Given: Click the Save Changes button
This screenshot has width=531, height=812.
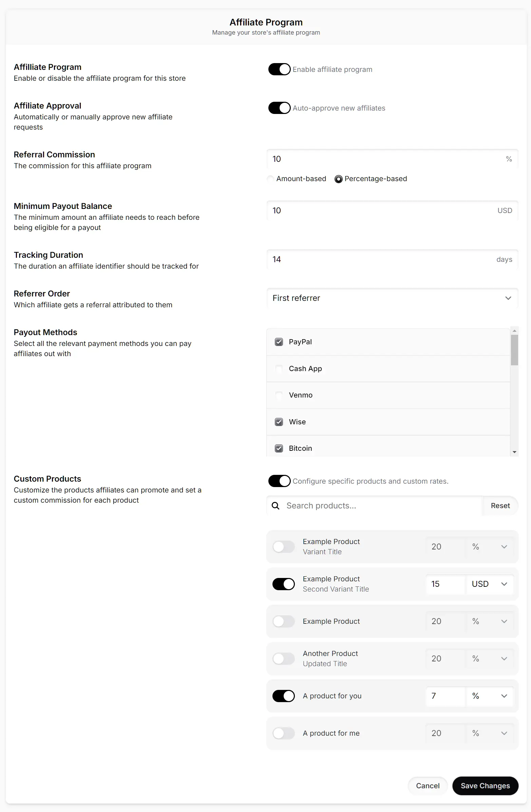Looking at the screenshot, I should click(485, 786).
